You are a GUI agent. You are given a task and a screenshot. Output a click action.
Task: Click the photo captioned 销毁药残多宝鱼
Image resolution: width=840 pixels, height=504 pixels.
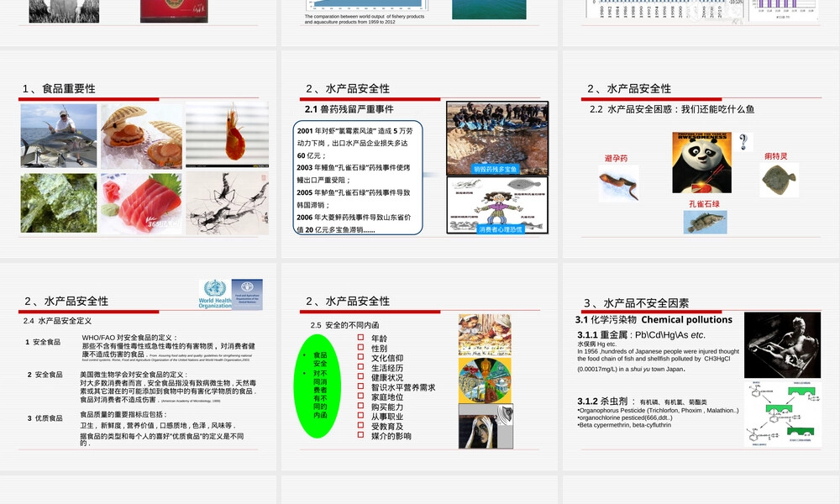click(497, 139)
